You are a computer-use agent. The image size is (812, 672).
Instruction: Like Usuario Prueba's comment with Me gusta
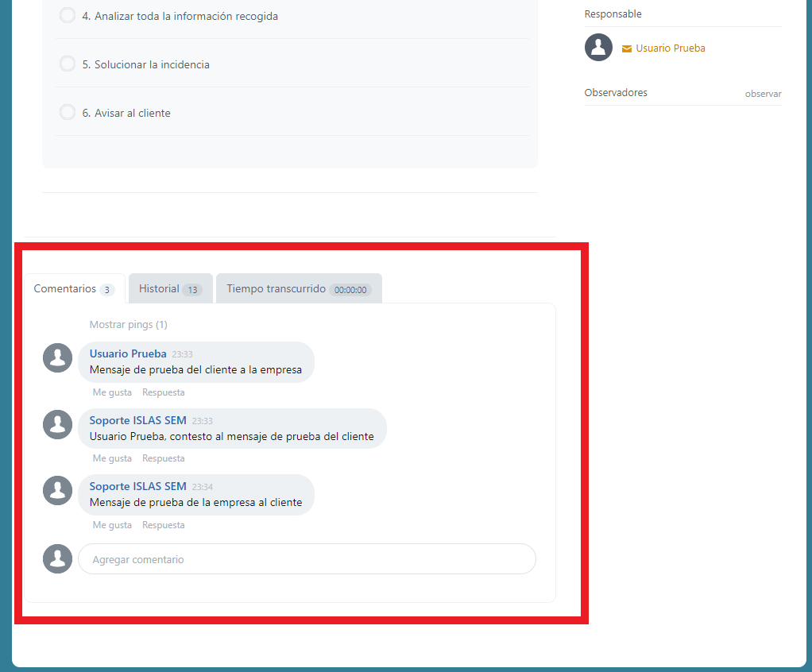tap(112, 392)
